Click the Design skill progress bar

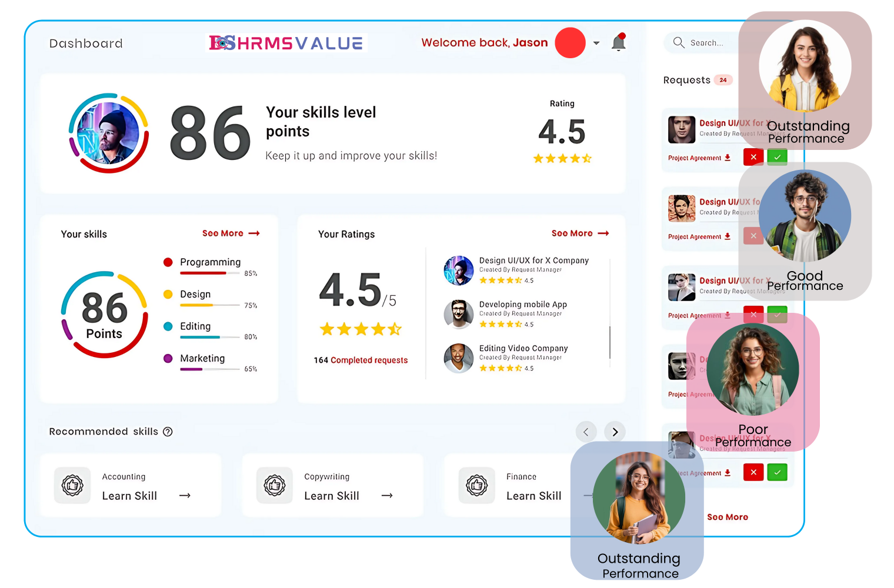click(211, 305)
